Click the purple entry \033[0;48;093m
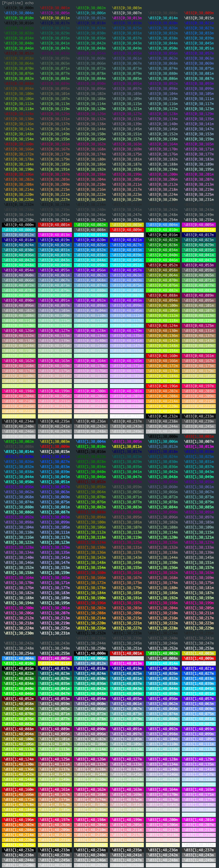This screenshot has height=868, width=219. tap(127, 301)
